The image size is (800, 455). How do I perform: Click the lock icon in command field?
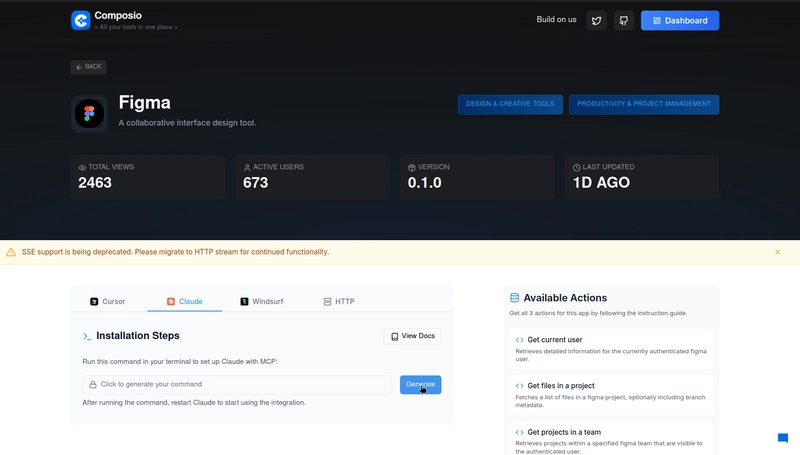[x=93, y=385]
